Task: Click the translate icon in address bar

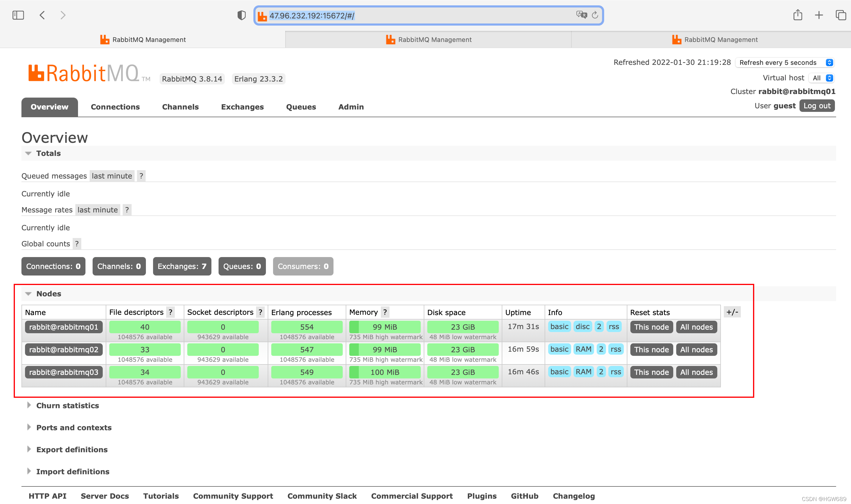Action: tap(582, 15)
